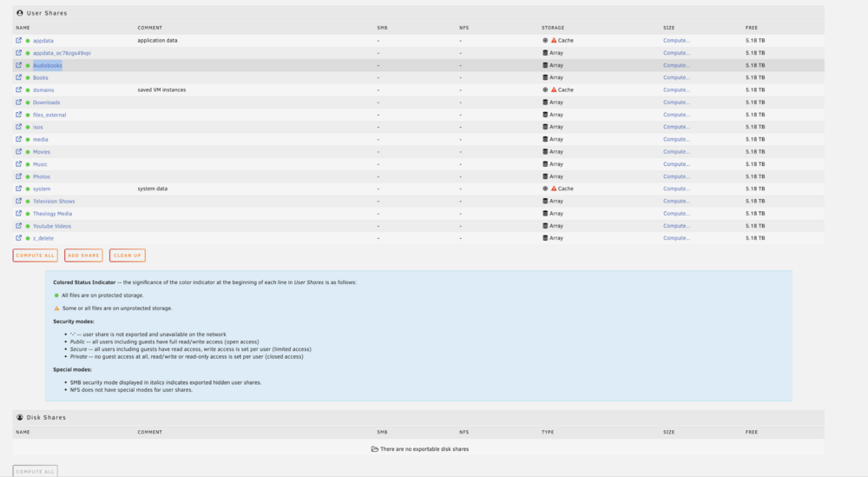Open the Theology Media share

pyautogui.click(x=52, y=213)
